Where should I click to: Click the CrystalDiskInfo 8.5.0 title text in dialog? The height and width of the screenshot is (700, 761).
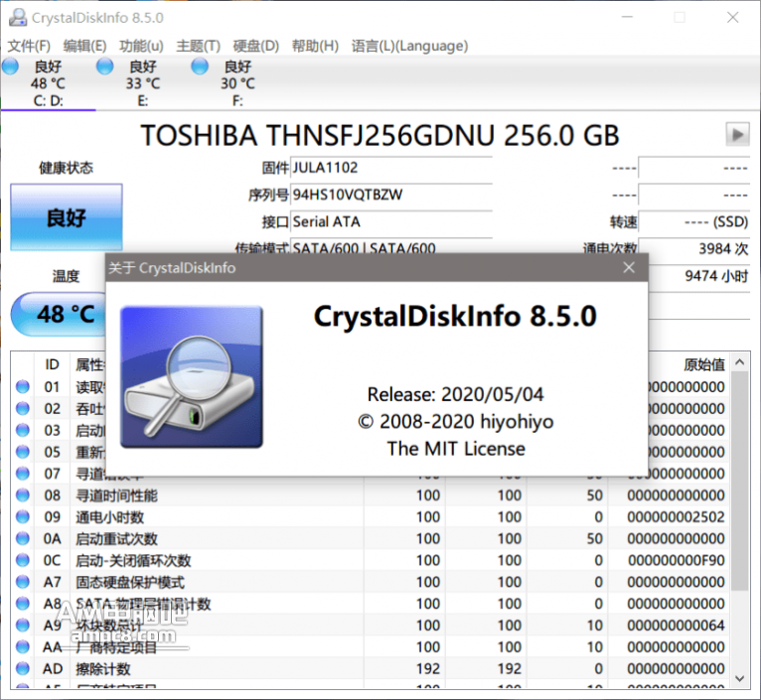pos(455,317)
